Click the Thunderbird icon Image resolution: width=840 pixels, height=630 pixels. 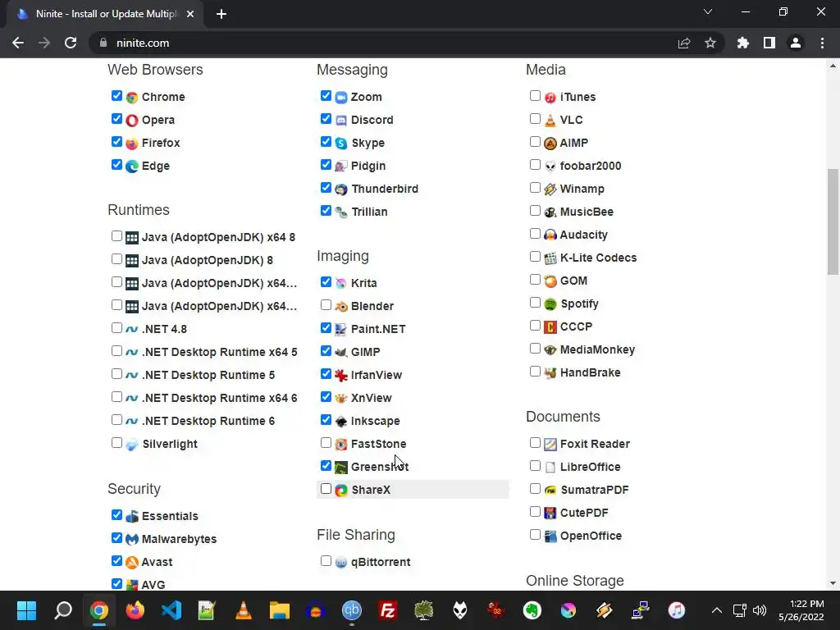click(341, 189)
